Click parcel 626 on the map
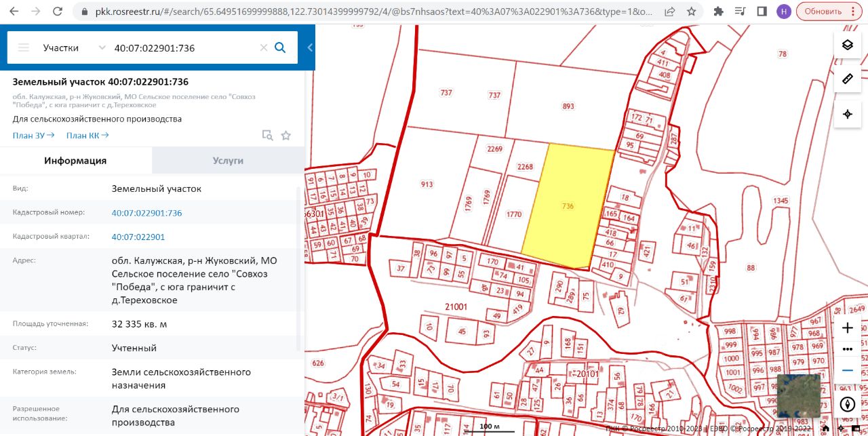Image resolution: width=868 pixels, height=436 pixels. click(x=318, y=363)
